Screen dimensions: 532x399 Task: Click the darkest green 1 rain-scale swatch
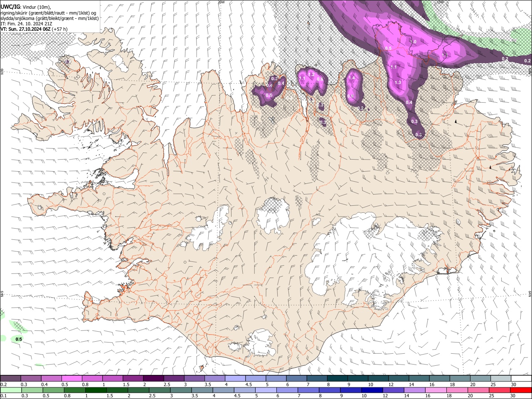point(96,390)
